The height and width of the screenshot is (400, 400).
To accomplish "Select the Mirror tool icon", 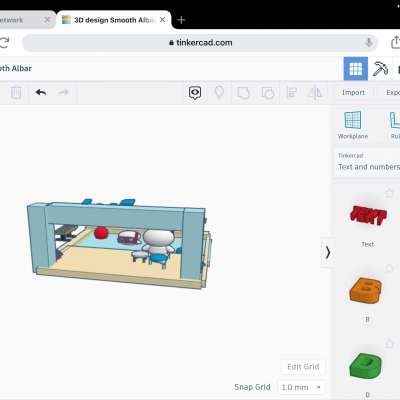I will [315, 93].
